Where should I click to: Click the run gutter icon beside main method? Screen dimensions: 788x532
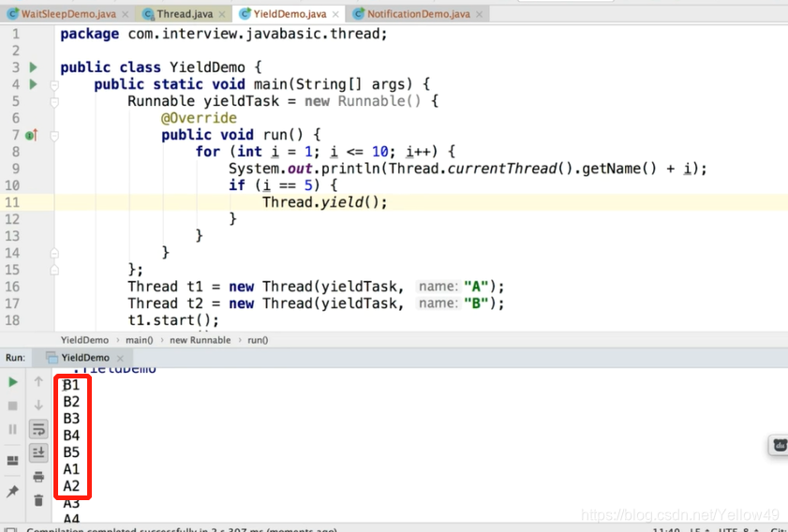tap(33, 84)
